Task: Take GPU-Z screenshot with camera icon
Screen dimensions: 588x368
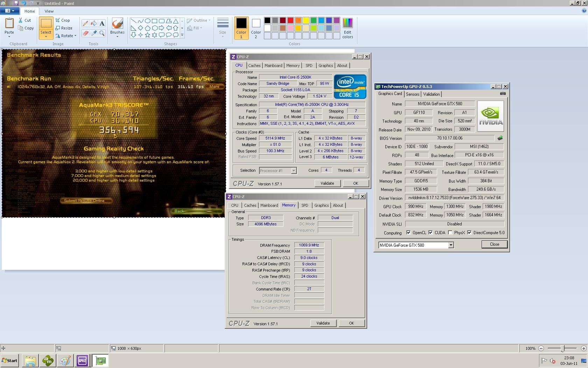Action: (x=503, y=94)
